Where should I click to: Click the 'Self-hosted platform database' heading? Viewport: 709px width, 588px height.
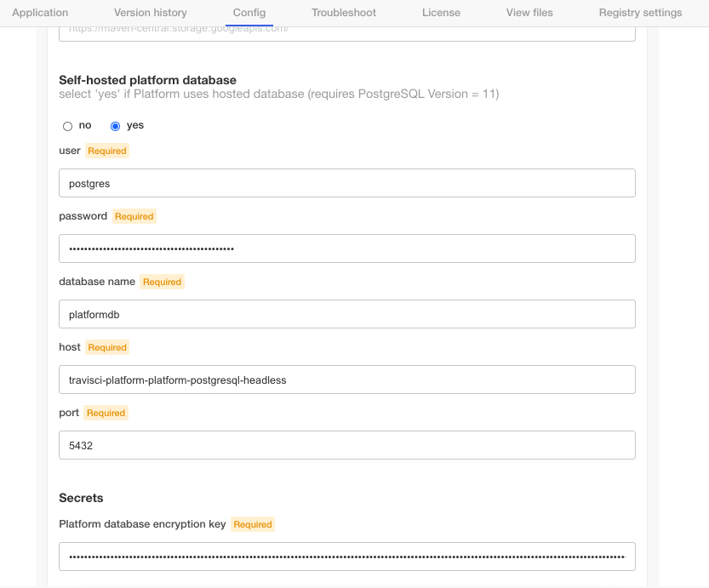pyautogui.click(x=147, y=80)
